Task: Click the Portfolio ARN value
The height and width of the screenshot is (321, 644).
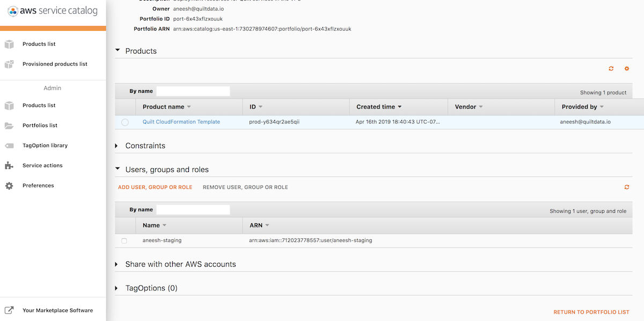Action: (262, 29)
